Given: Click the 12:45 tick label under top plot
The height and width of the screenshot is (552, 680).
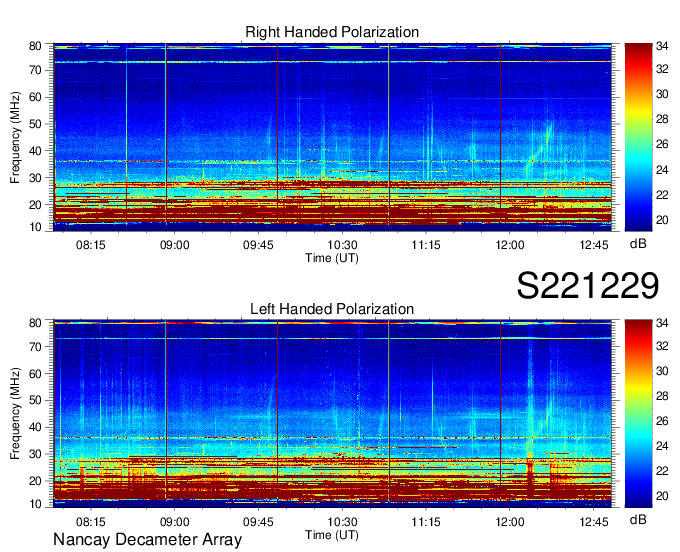Looking at the screenshot, I should [593, 245].
